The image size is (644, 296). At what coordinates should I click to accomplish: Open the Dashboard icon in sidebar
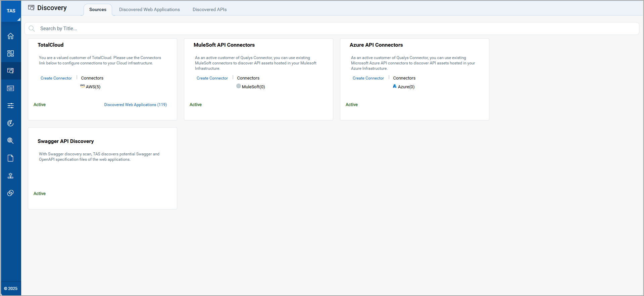11,53
